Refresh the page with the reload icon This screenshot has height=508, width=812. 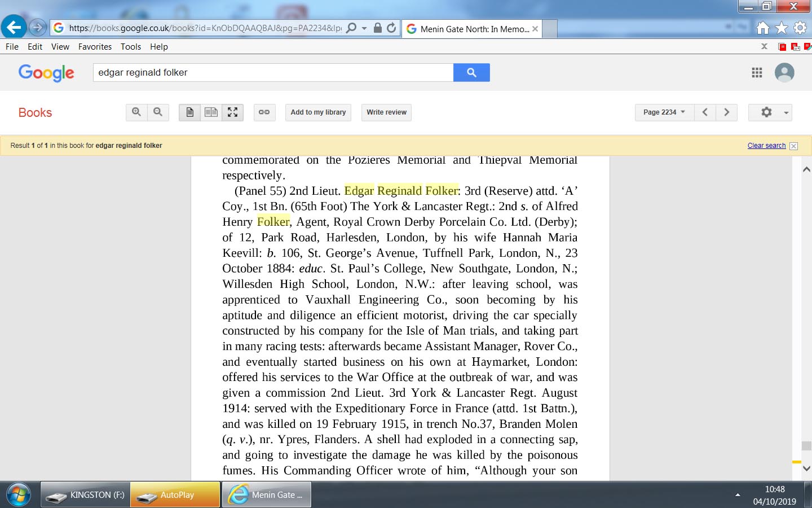pyautogui.click(x=391, y=28)
